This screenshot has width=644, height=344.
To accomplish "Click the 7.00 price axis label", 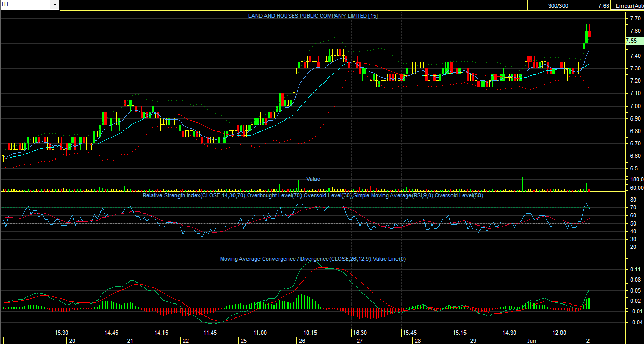I will coord(635,106).
